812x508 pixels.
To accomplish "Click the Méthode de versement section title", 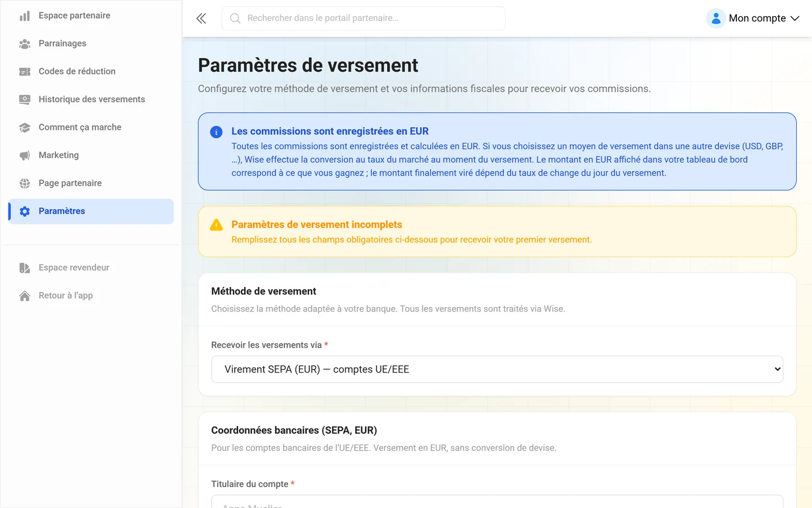I will (x=264, y=291).
